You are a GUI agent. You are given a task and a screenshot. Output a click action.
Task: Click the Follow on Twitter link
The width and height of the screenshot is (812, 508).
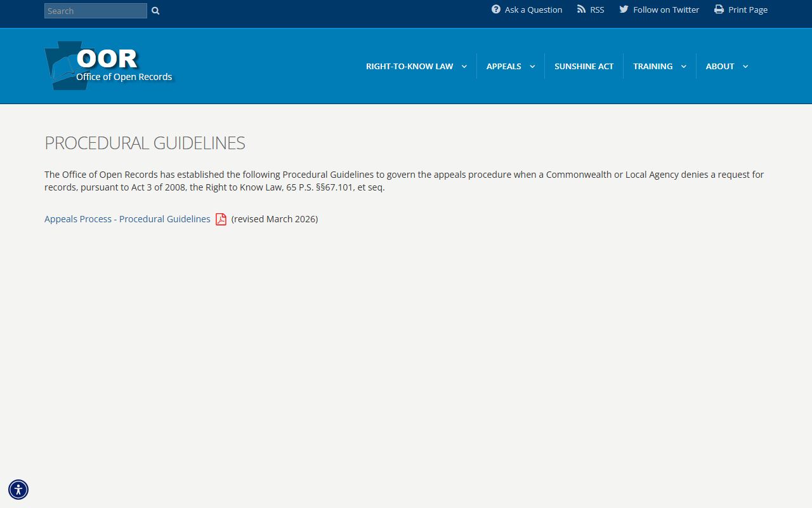click(666, 10)
